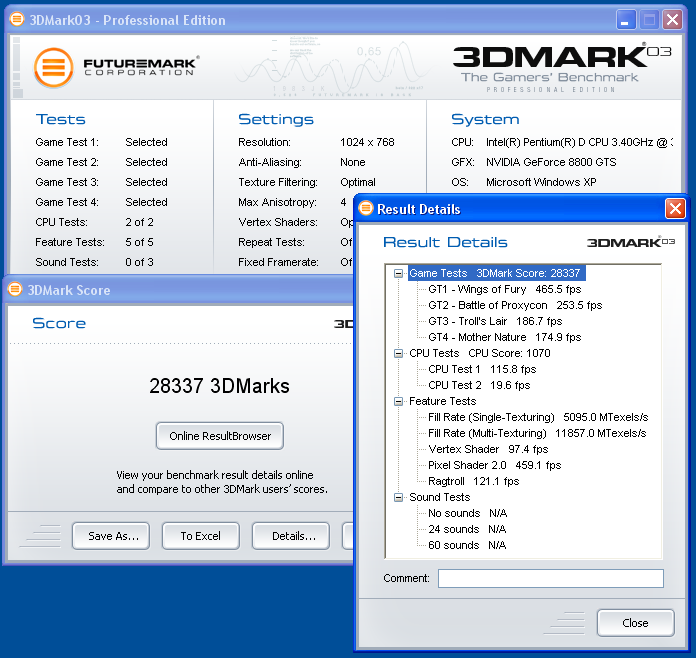Select CPU Test 2 19.6 fps row

479,385
